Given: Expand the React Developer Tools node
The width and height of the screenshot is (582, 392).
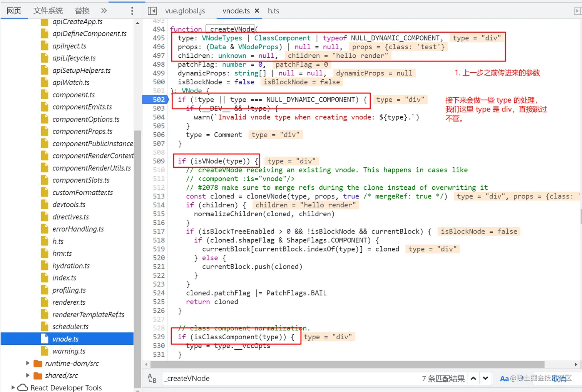Looking at the screenshot, I should tap(13, 387).
